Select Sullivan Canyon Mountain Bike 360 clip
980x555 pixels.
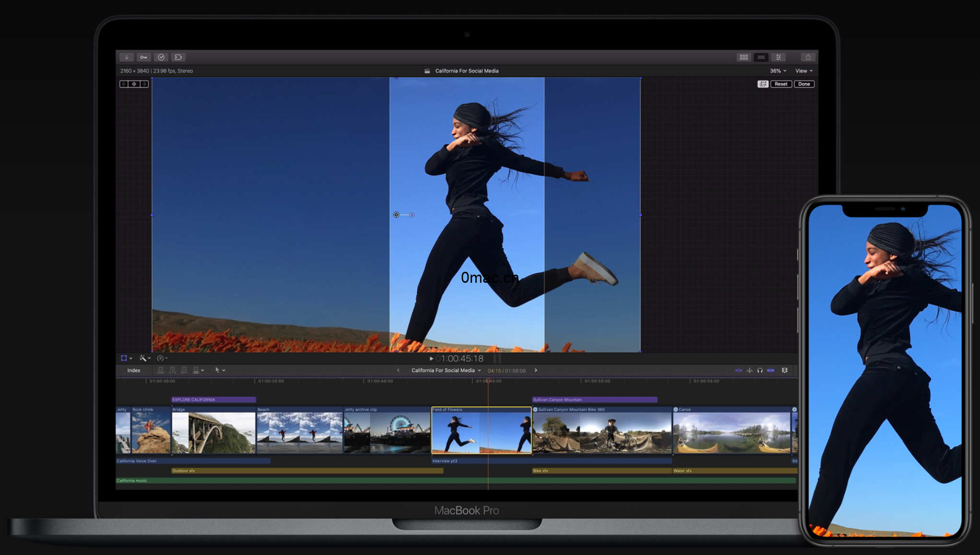[602, 430]
